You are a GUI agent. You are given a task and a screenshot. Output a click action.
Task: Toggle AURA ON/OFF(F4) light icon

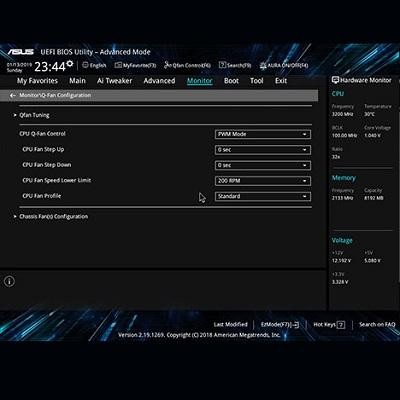pyautogui.click(x=263, y=65)
